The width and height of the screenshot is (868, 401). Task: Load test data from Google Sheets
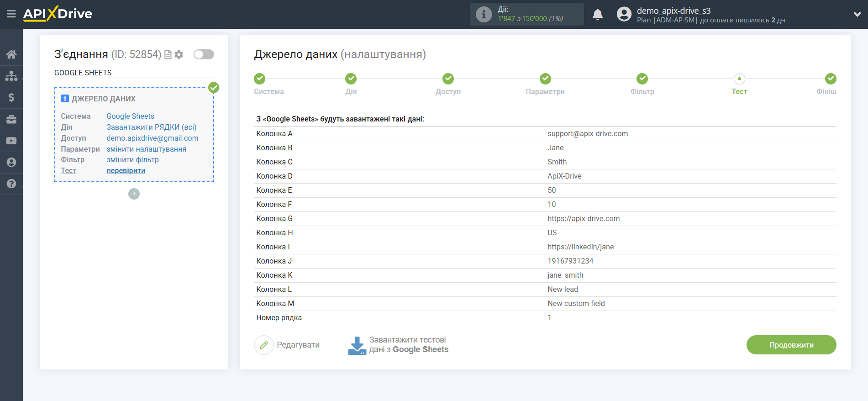pyautogui.click(x=409, y=345)
